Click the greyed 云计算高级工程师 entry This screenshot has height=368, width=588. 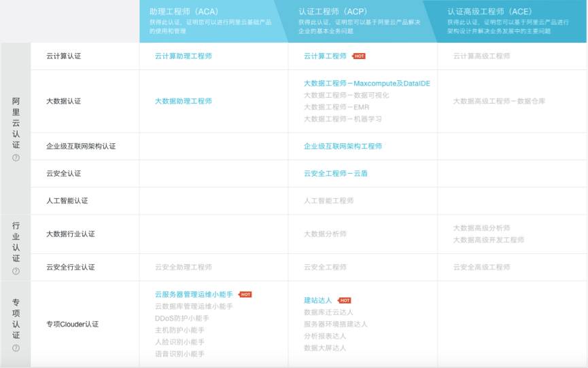(481, 56)
